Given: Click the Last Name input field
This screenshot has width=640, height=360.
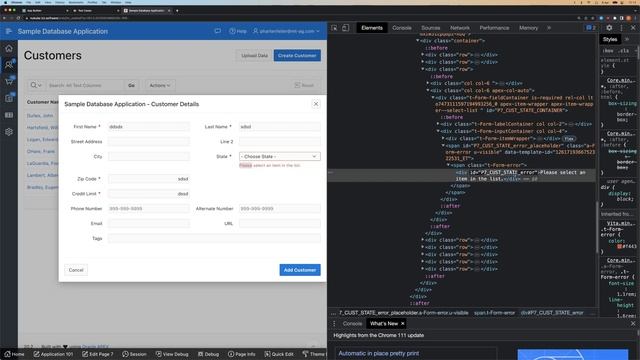Looking at the screenshot, I should pos(280,127).
